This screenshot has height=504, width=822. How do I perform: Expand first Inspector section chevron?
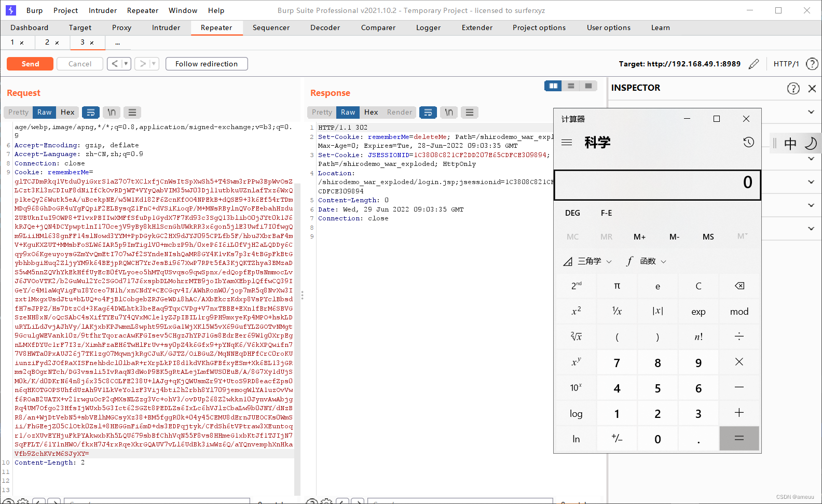(x=811, y=112)
